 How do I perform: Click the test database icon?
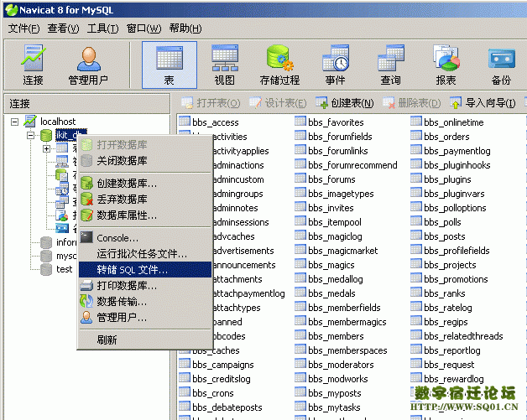(45, 269)
